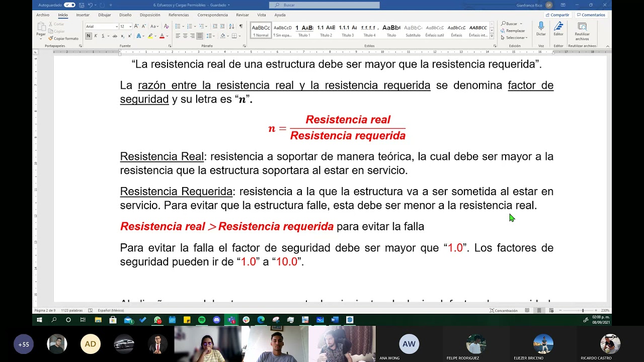Open Spotify from the taskbar
The width and height of the screenshot is (644, 362).
coord(202,320)
